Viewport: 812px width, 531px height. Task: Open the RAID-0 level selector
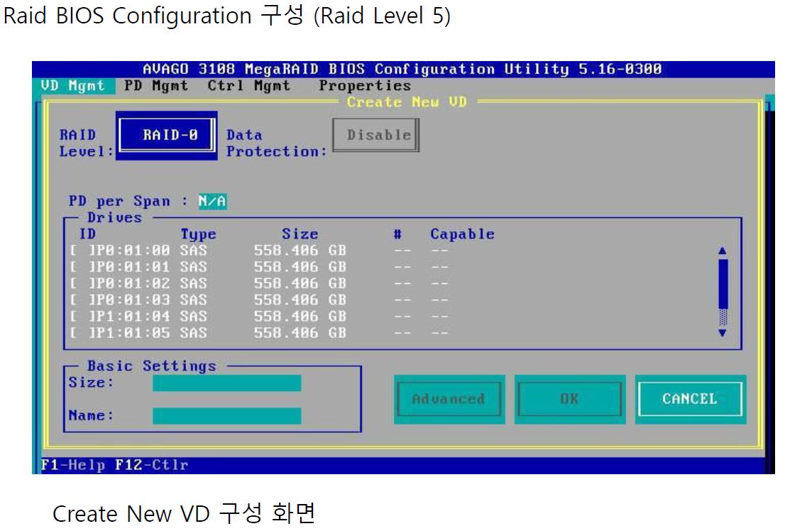[168, 135]
